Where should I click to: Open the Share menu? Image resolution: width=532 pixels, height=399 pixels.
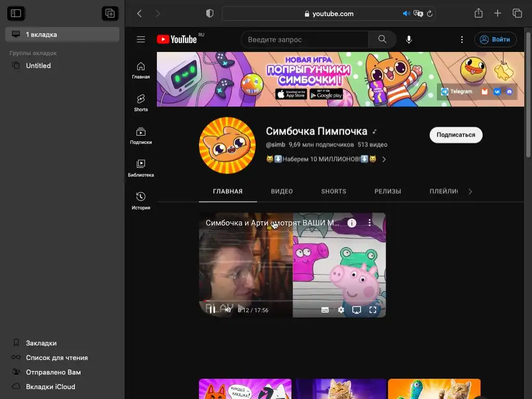tap(478, 13)
